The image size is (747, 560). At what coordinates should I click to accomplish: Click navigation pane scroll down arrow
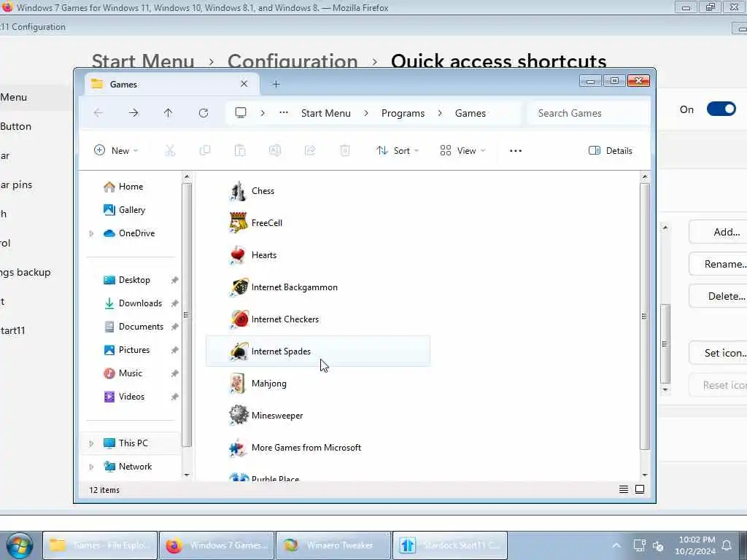186,475
